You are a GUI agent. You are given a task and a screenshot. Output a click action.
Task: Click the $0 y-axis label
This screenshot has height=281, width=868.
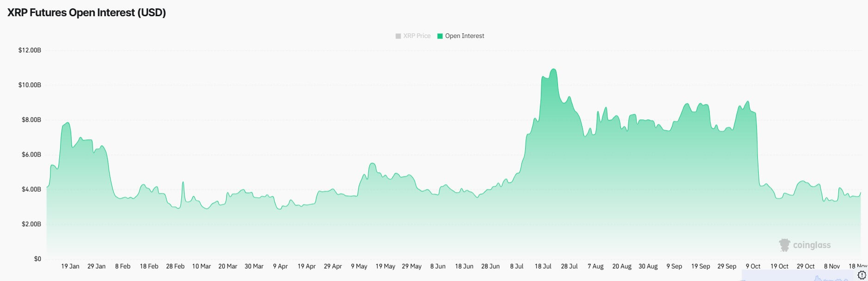37,259
